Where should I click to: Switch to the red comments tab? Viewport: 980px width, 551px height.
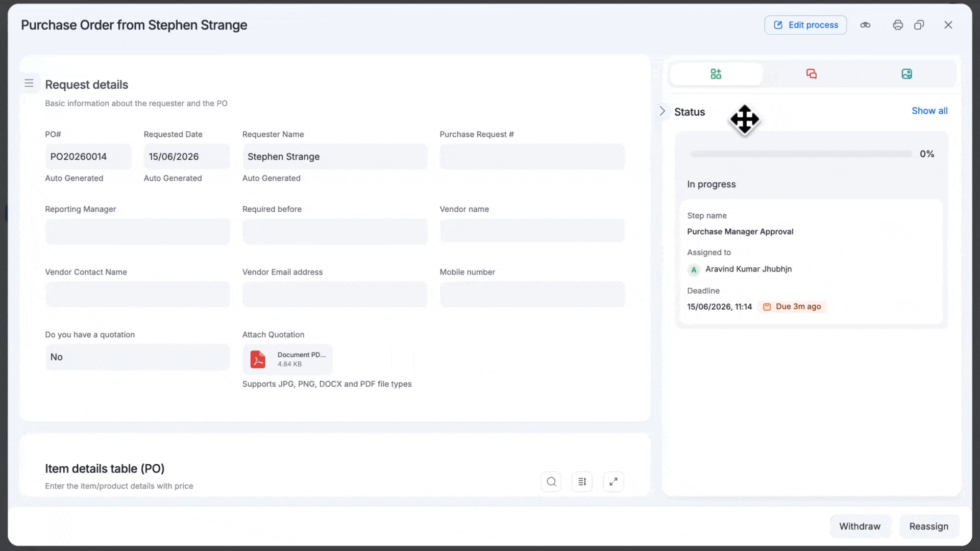812,74
